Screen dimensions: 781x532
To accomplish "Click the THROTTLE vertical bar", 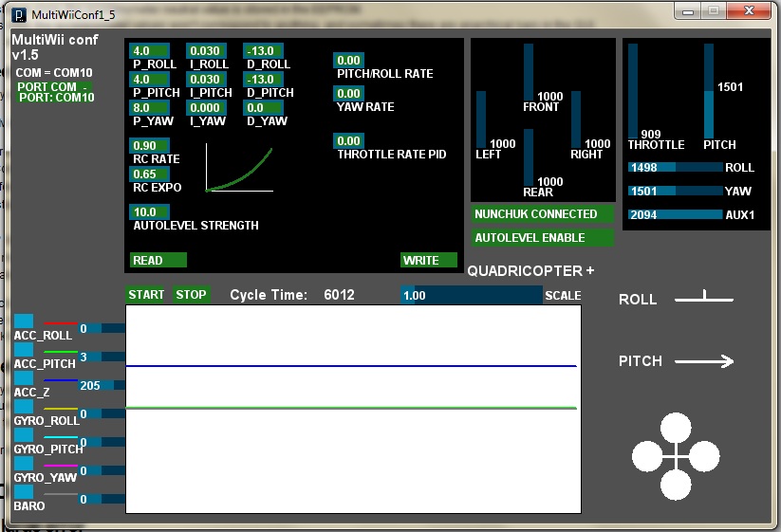I will coord(633,91).
